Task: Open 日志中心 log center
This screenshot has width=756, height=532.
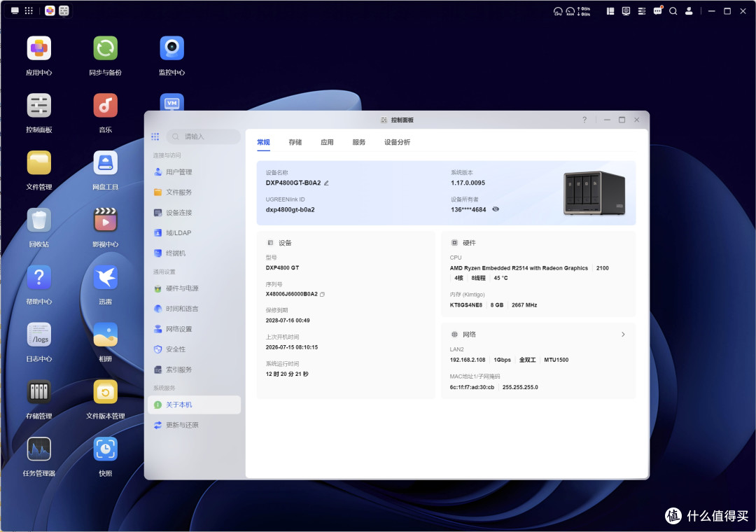Action: [39, 335]
